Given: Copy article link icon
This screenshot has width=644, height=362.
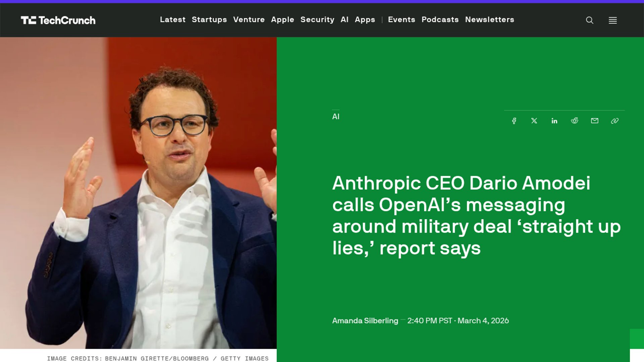Looking at the screenshot, I should (614, 121).
